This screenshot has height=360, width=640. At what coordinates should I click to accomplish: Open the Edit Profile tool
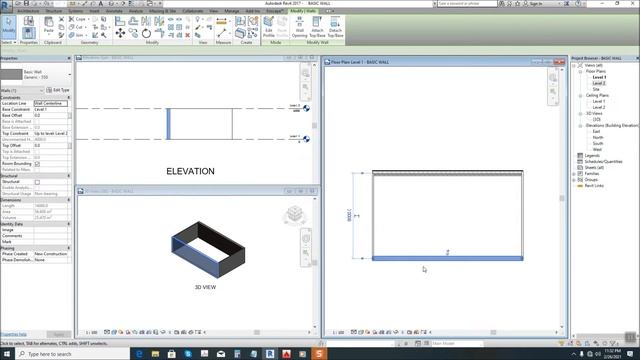[x=268, y=27]
